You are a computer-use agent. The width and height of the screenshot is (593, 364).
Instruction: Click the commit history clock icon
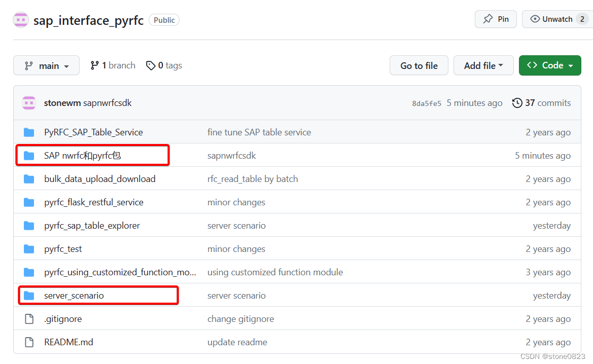click(517, 103)
